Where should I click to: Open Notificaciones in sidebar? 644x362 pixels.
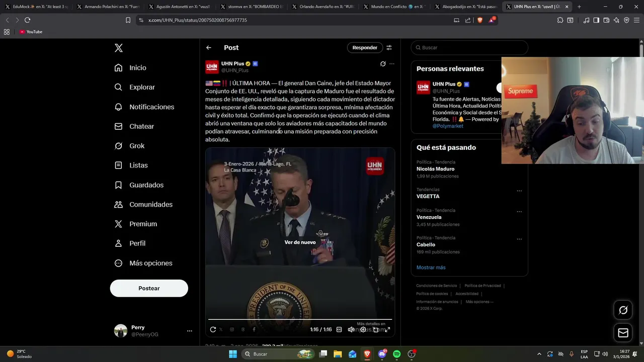tap(144, 107)
